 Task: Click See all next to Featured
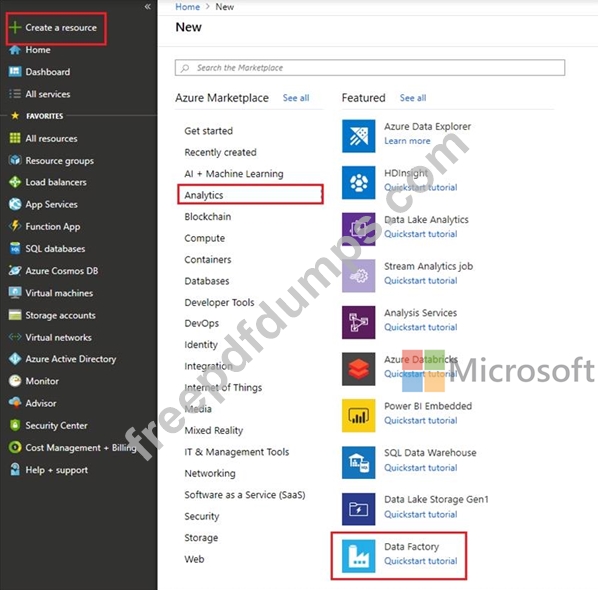click(413, 98)
